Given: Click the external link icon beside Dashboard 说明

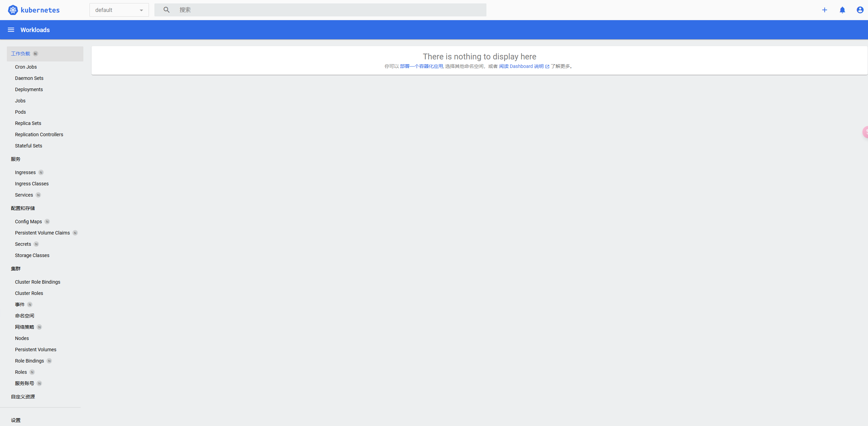Looking at the screenshot, I should pyautogui.click(x=547, y=67).
